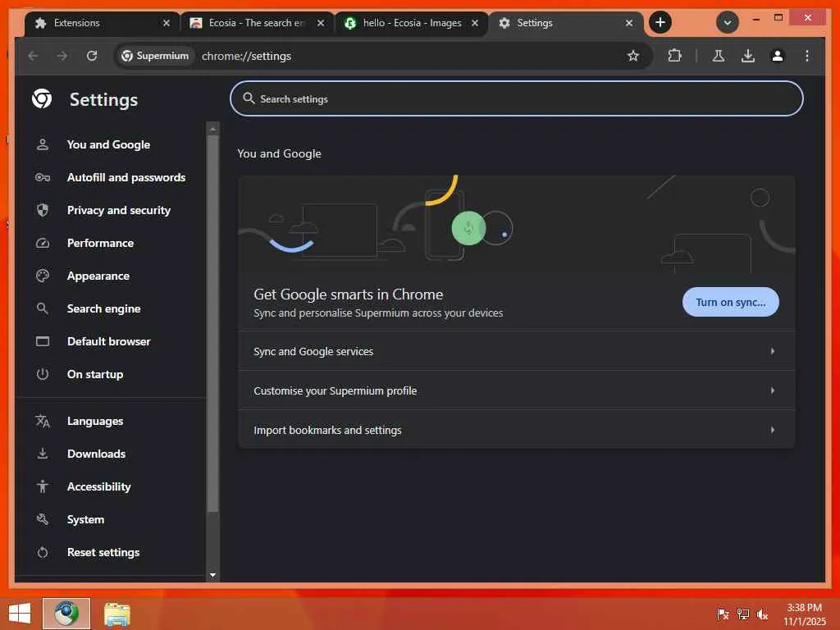
Task: Open Reset settings section
Action: [111, 552]
